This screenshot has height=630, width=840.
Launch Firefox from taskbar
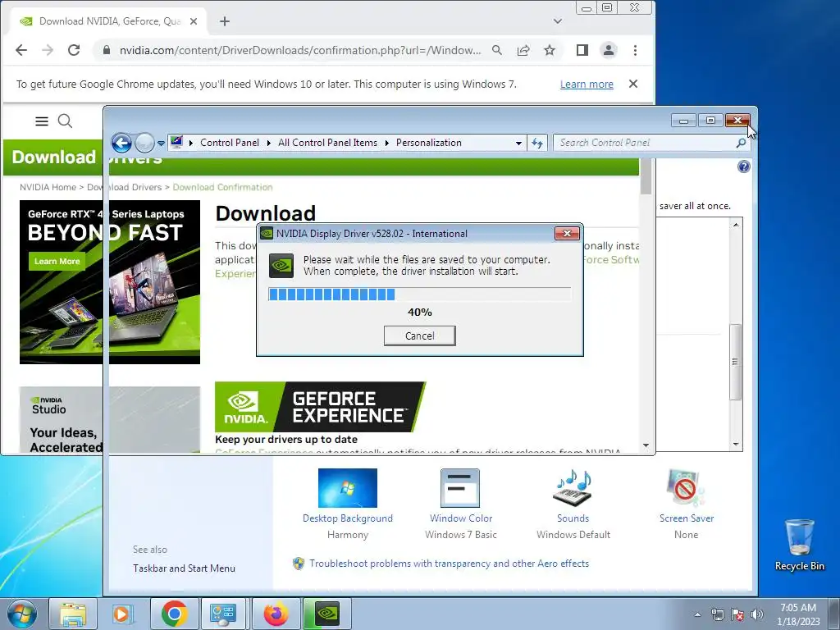(276, 614)
